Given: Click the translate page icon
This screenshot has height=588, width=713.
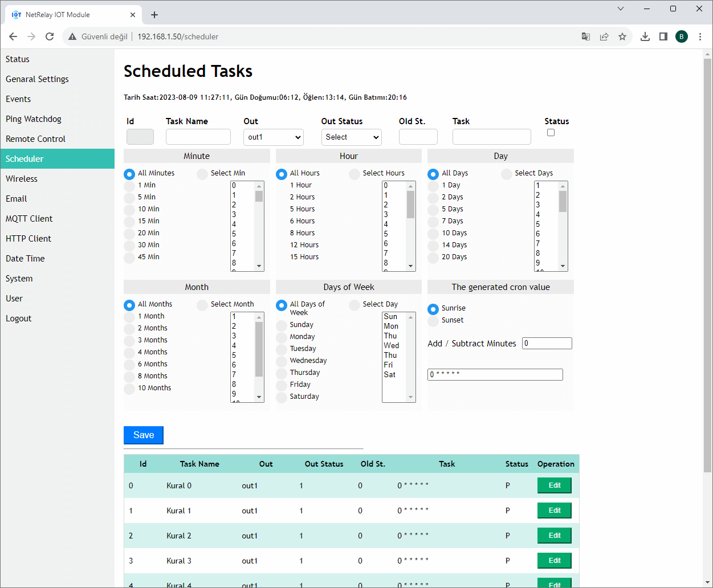Looking at the screenshot, I should pos(585,36).
